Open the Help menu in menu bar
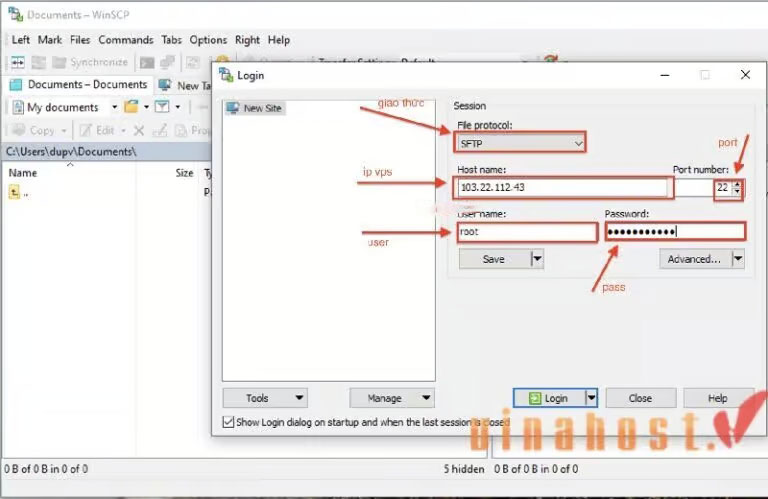 tap(279, 40)
